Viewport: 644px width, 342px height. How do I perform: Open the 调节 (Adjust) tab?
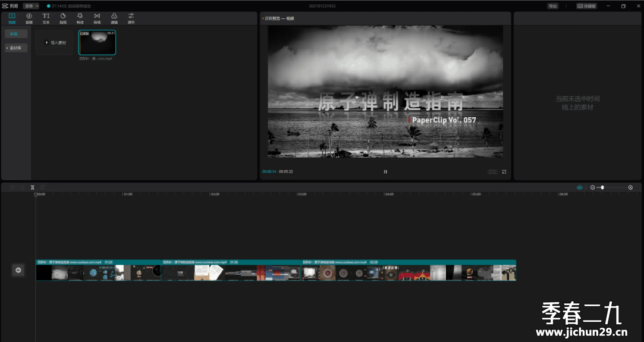131,18
